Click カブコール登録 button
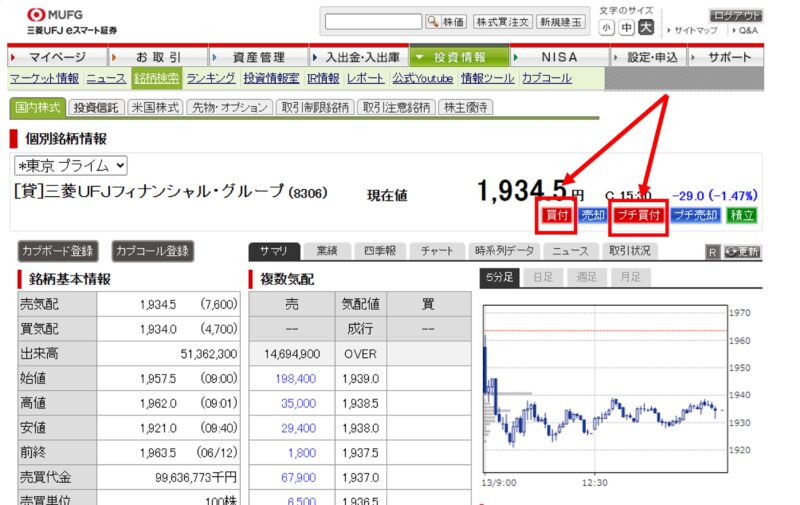This screenshot has width=800, height=505. (153, 251)
